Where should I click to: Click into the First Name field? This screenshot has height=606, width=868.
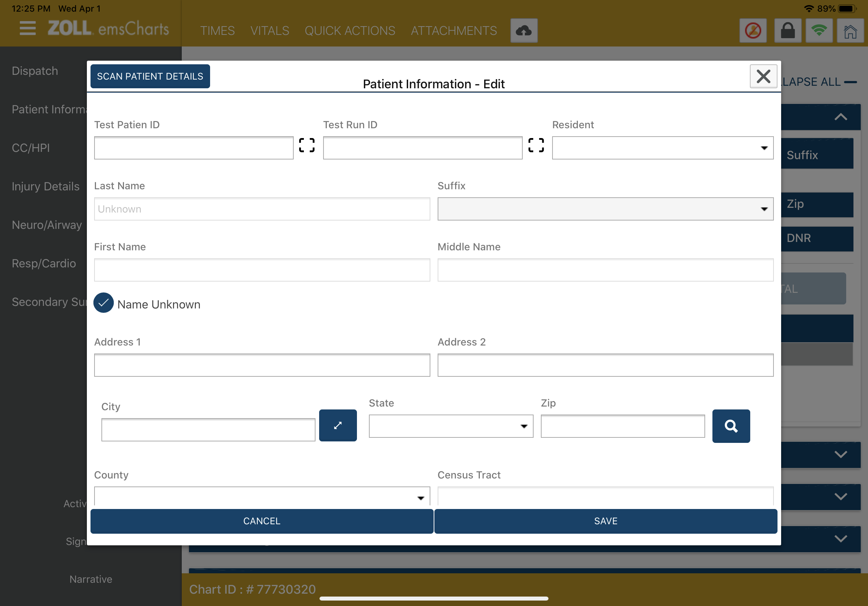pyautogui.click(x=262, y=270)
